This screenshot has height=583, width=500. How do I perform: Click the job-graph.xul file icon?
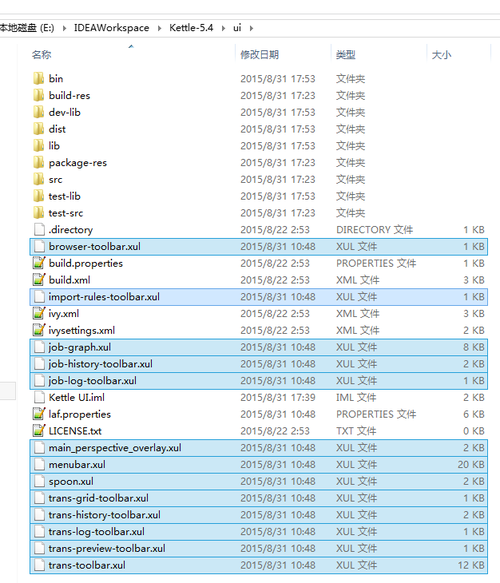(39, 347)
